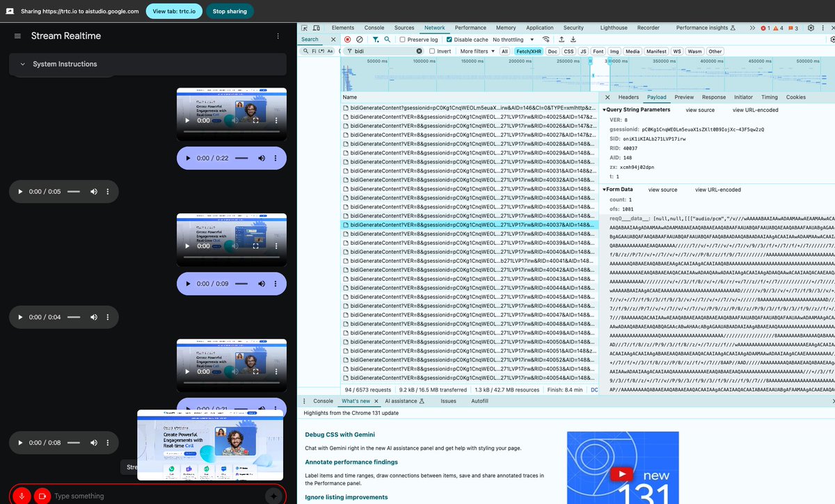
Task: Click the red errors count badge
Action: click(x=765, y=28)
